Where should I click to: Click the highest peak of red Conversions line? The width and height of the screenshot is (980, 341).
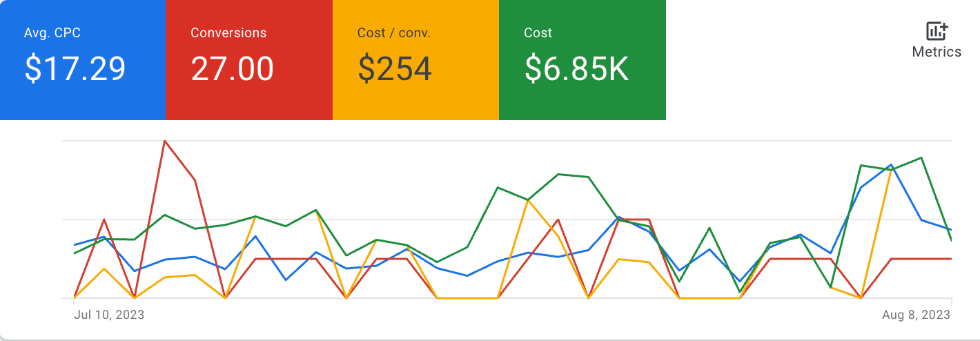164,141
